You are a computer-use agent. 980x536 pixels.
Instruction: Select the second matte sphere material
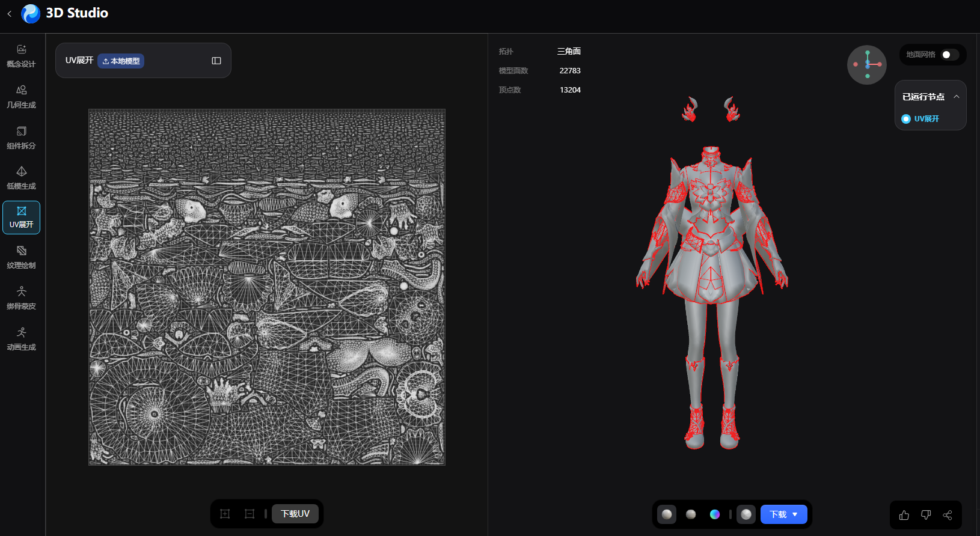click(691, 514)
